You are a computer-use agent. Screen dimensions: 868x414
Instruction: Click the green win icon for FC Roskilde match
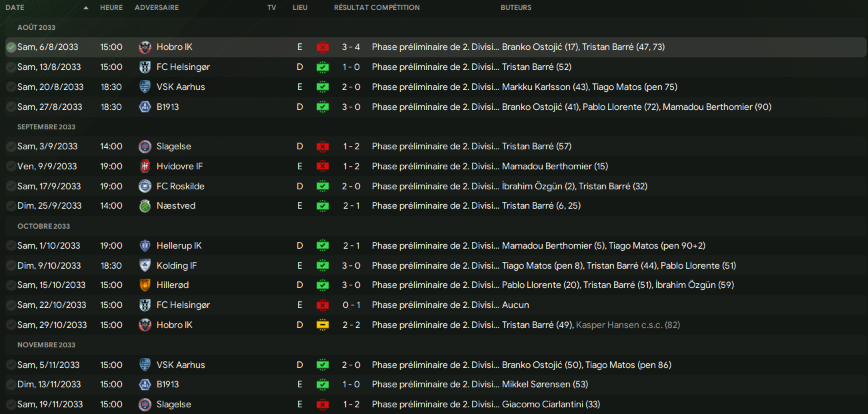click(323, 187)
